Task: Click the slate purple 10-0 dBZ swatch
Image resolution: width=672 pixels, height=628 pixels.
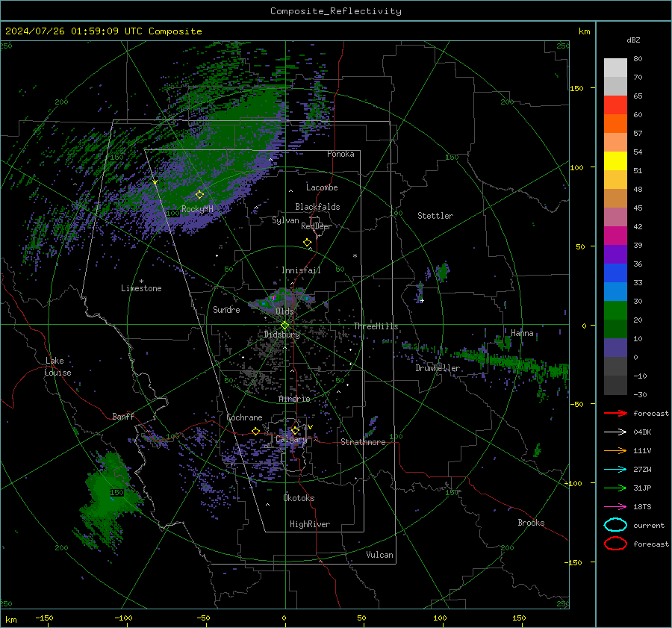Action: click(x=615, y=348)
